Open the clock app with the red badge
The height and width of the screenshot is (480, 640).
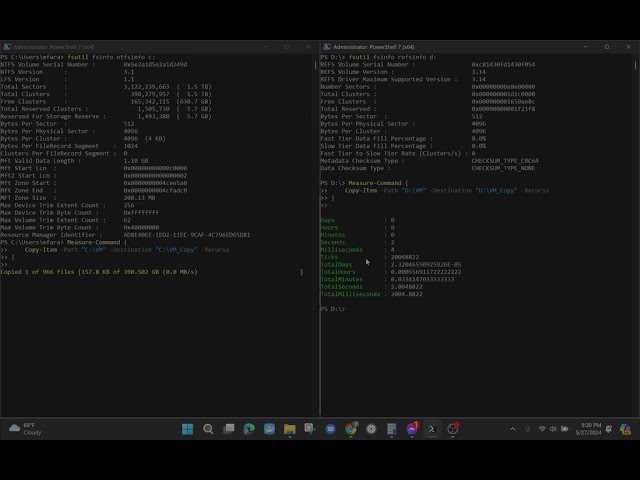point(453,429)
